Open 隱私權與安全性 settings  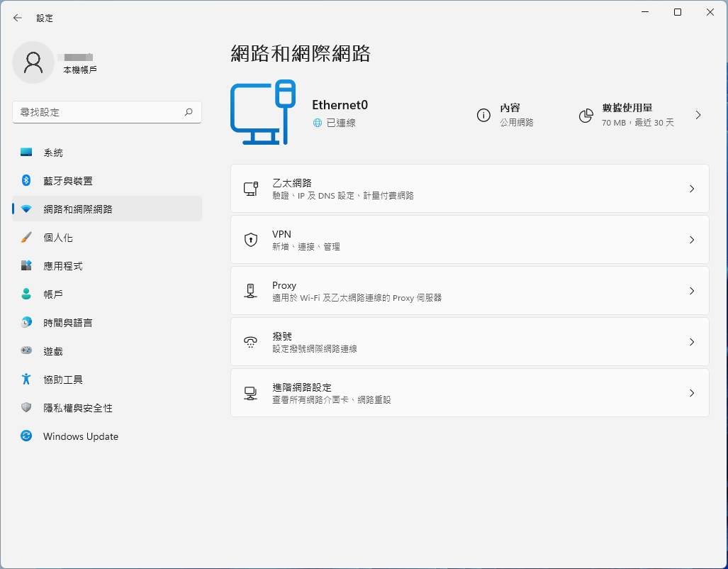78,408
